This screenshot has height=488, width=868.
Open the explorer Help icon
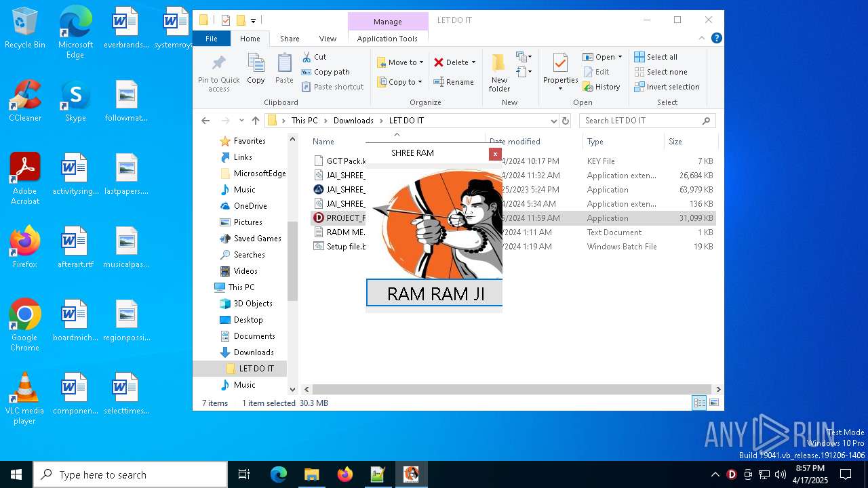coord(716,39)
